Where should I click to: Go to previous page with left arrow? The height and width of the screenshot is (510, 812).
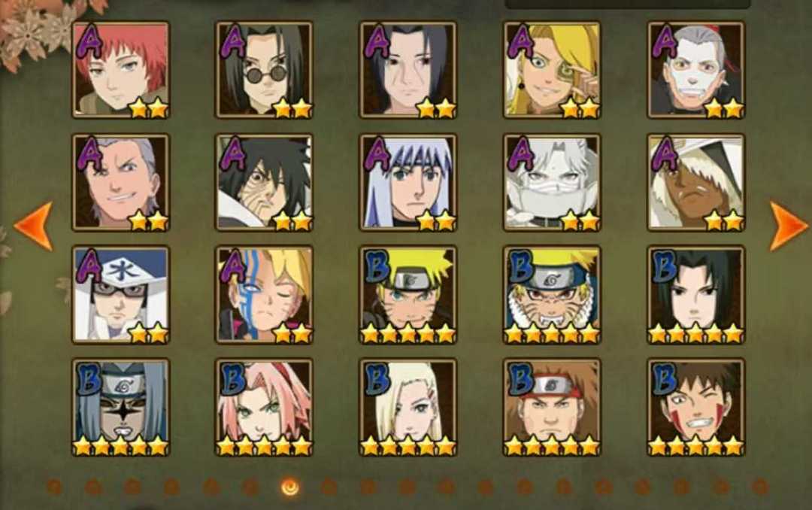coord(34,226)
